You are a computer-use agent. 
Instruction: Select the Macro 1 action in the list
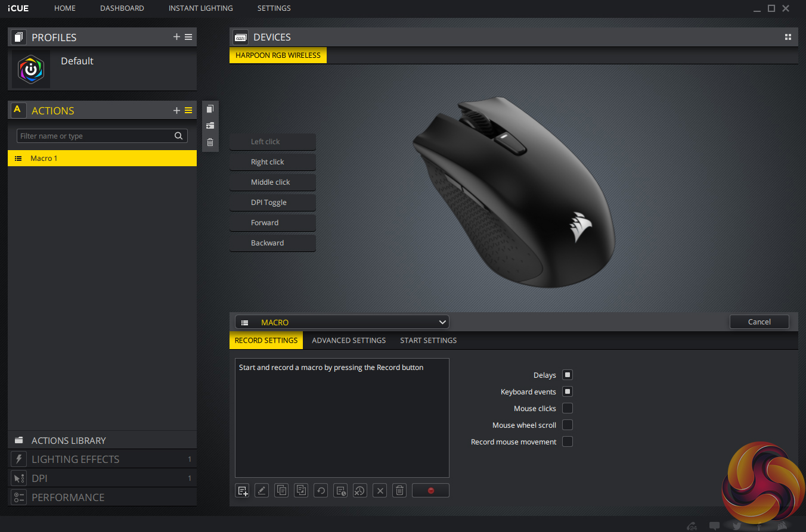tap(102, 158)
